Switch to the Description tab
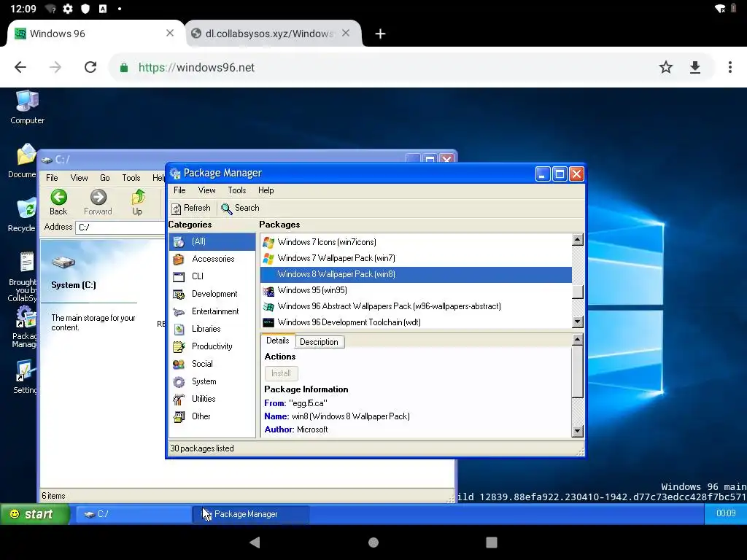Screen dimensions: 747x560 point(320,342)
